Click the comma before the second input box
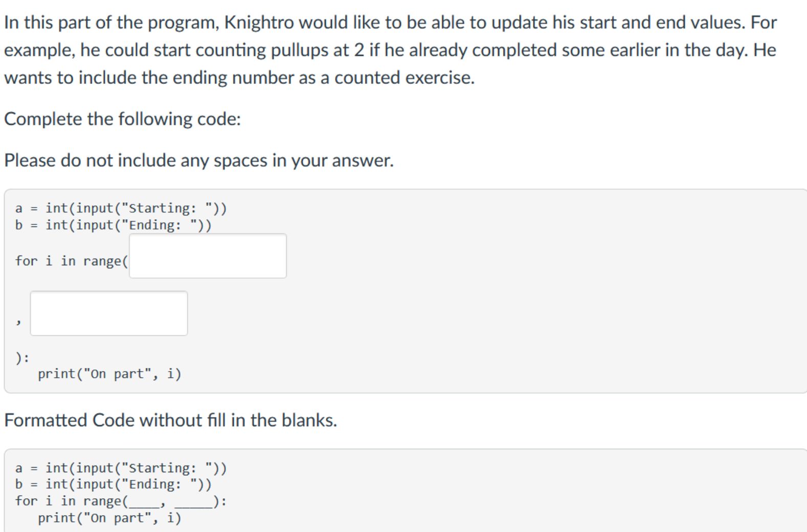The height and width of the screenshot is (532, 807). coord(18,321)
